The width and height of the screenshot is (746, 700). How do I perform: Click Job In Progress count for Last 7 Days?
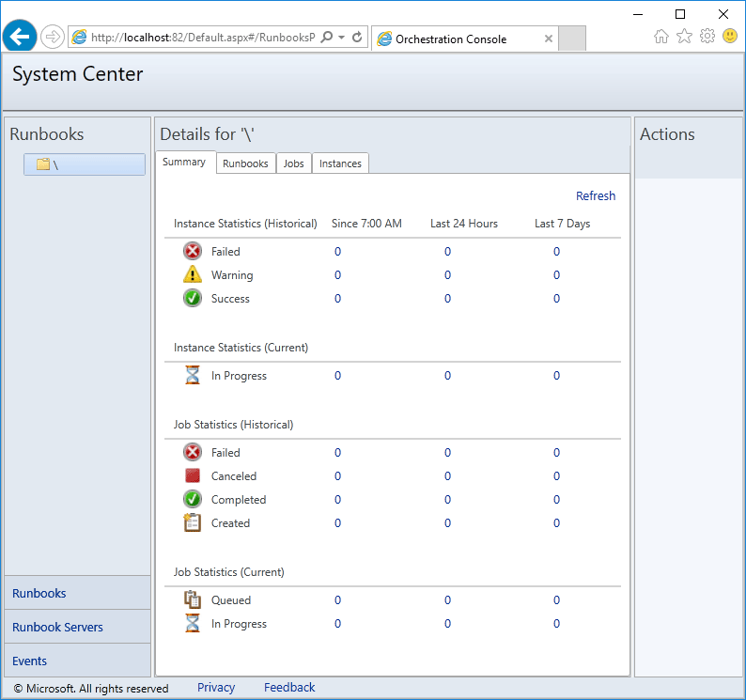click(x=556, y=623)
